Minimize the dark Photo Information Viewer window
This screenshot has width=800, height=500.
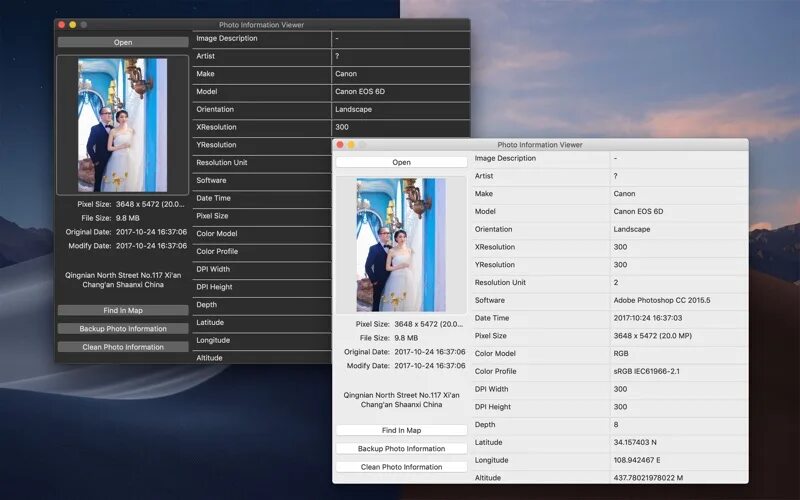click(x=72, y=24)
